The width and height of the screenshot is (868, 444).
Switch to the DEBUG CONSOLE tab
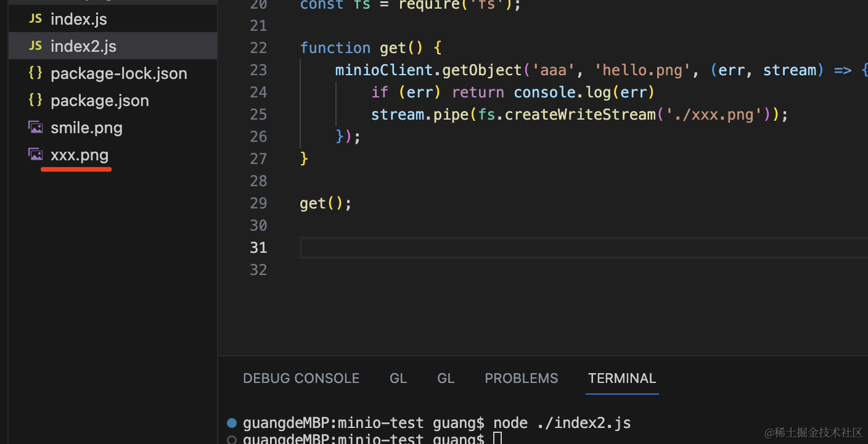coord(301,379)
